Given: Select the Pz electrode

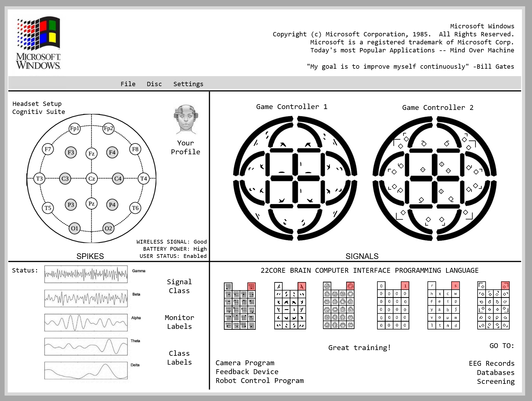Looking at the screenshot, I should [92, 204].
